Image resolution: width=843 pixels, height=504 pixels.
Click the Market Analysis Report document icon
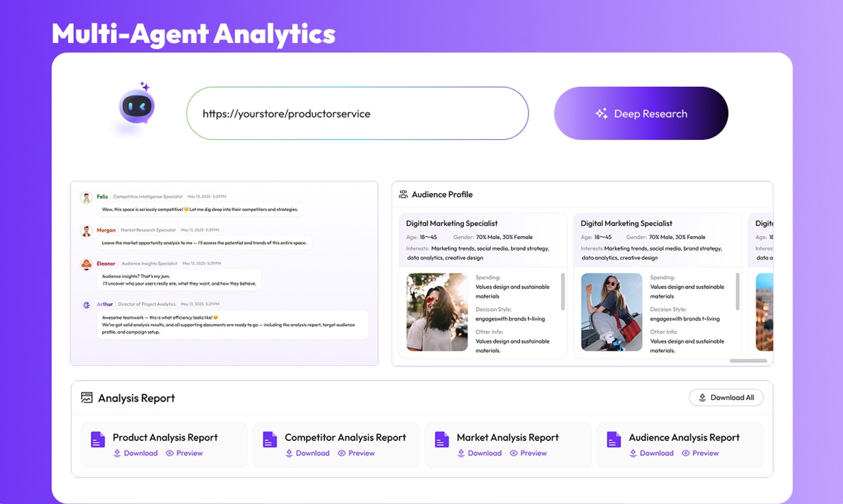click(x=441, y=439)
